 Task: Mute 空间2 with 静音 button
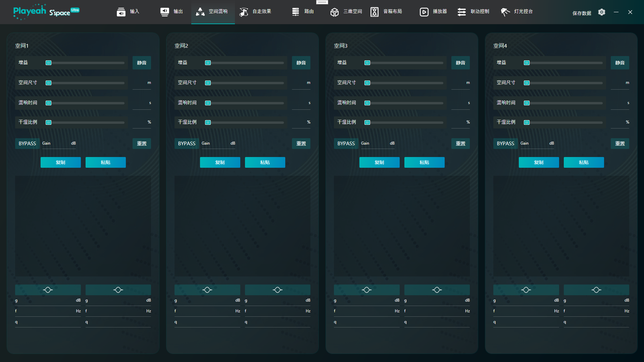click(301, 63)
